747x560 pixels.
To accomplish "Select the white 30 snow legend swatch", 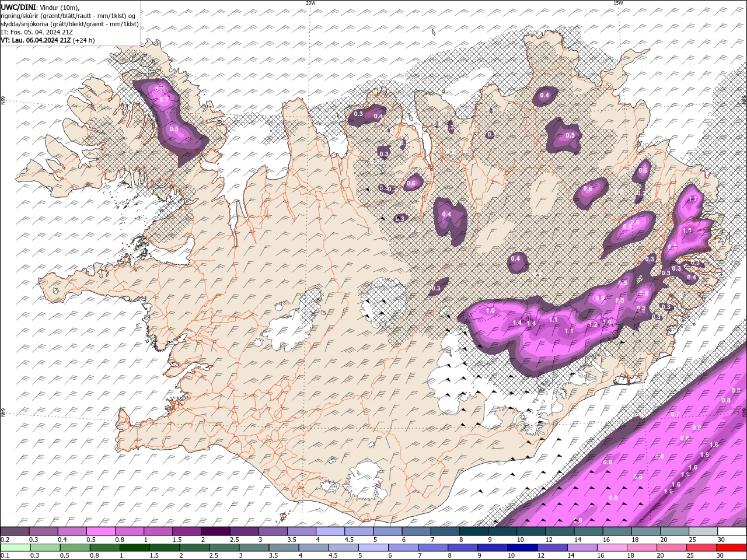I will click(732, 531).
